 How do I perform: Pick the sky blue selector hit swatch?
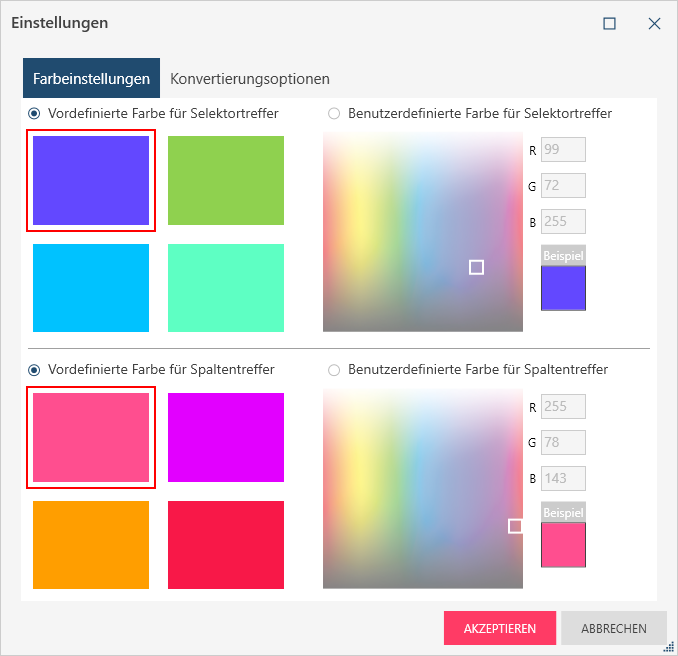(91, 287)
